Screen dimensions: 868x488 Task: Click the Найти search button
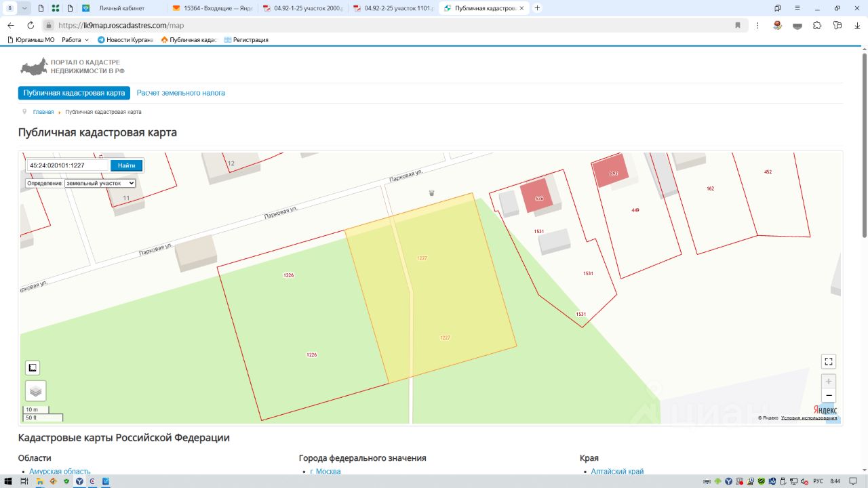click(x=126, y=165)
